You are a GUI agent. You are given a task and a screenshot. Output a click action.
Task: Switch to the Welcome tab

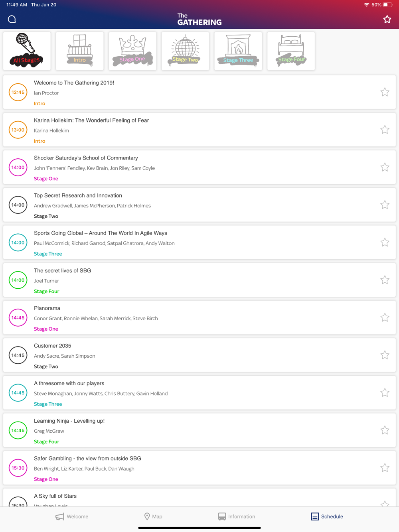point(72,516)
